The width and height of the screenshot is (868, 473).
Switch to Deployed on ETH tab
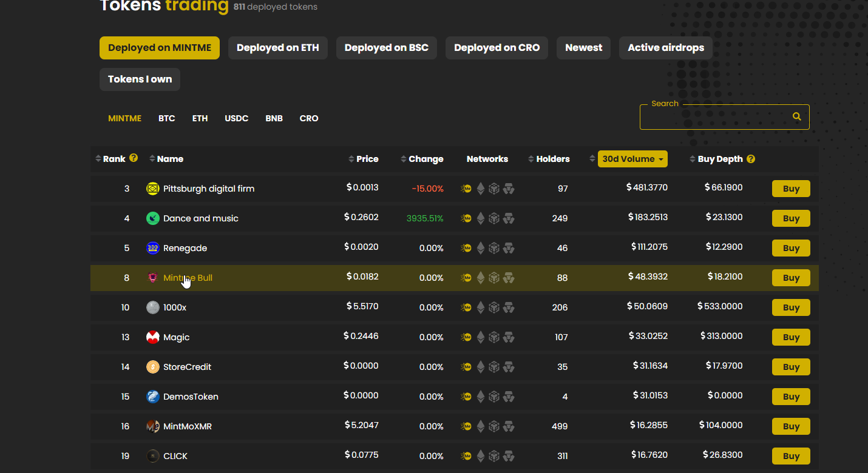[277, 48]
